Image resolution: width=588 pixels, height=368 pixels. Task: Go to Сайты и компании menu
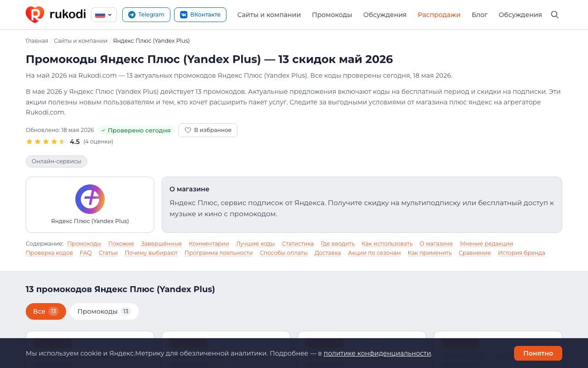(269, 15)
